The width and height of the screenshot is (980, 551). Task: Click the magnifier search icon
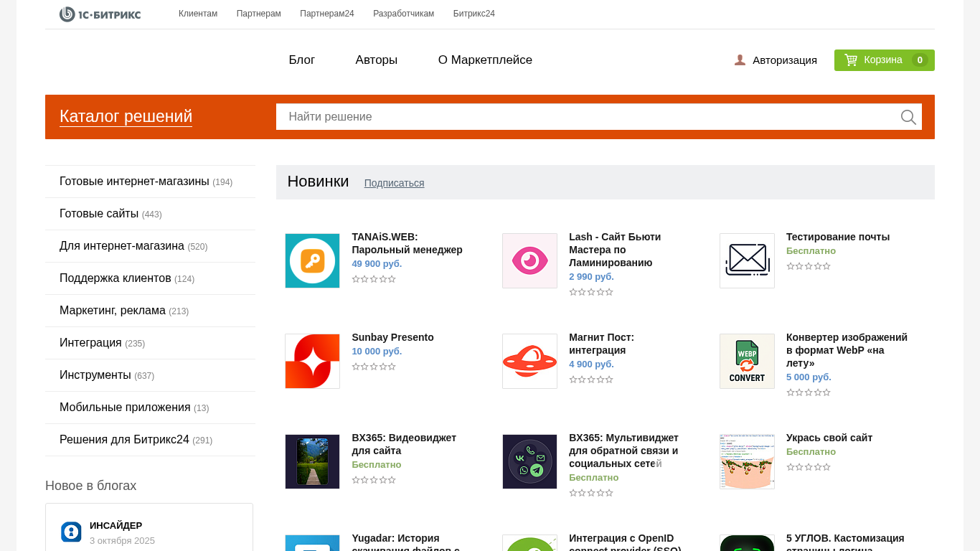(908, 117)
